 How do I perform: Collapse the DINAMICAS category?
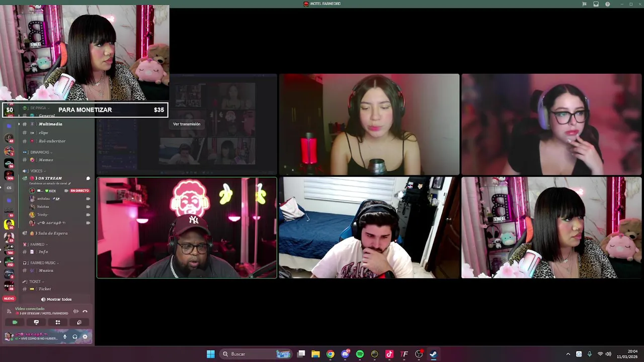click(41, 152)
